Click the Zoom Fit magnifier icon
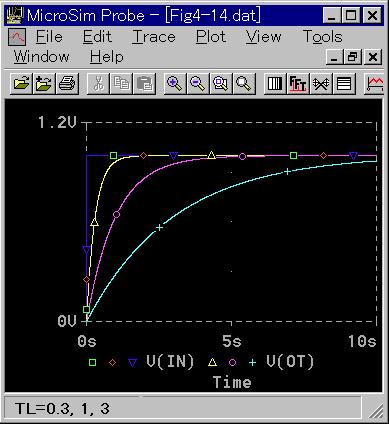The height and width of the screenshot is (424, 389). [x=244, y=83]
